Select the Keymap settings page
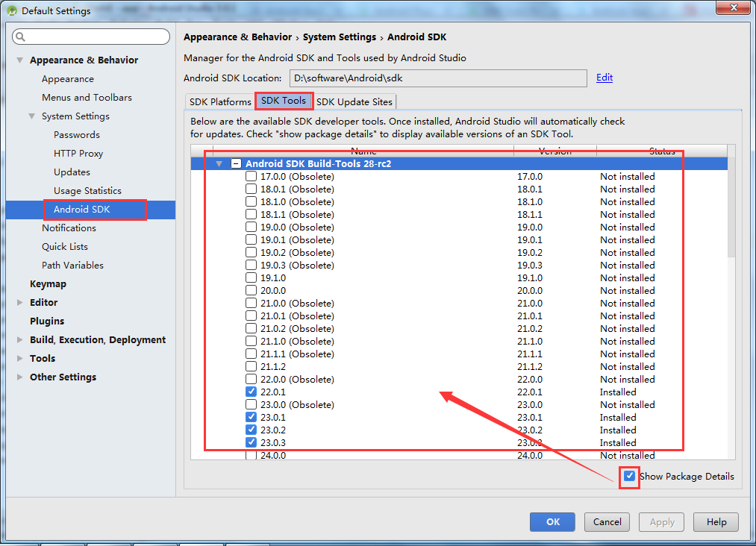 point(48,284)
